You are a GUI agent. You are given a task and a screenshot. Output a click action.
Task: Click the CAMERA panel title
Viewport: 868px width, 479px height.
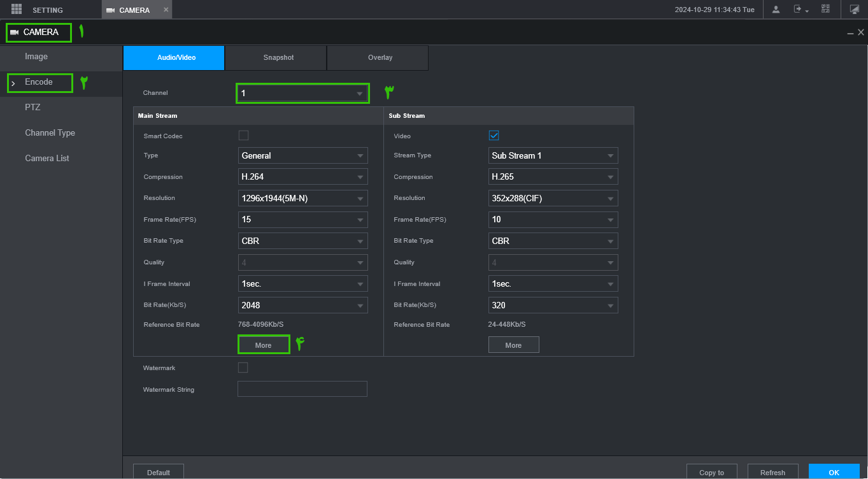coord(41,32)
